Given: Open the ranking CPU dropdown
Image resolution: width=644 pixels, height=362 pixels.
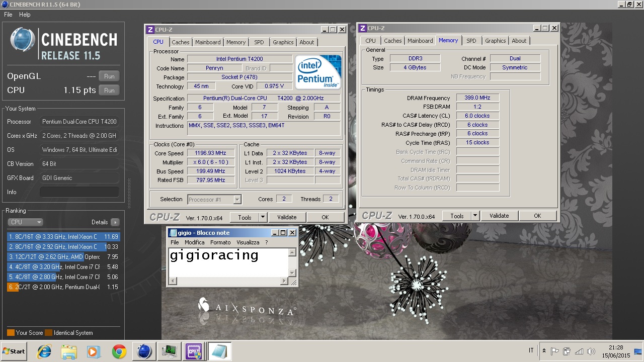Looking at the screenshot, I should 26,222.
